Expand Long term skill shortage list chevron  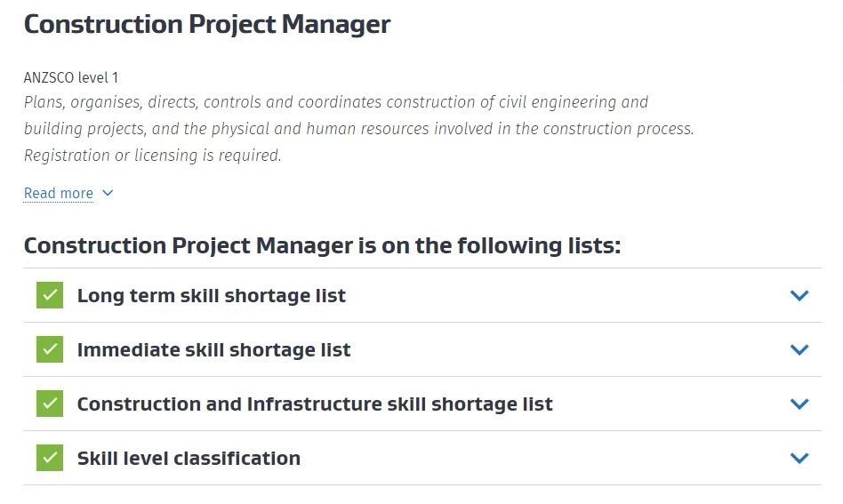tap(799, 295)
